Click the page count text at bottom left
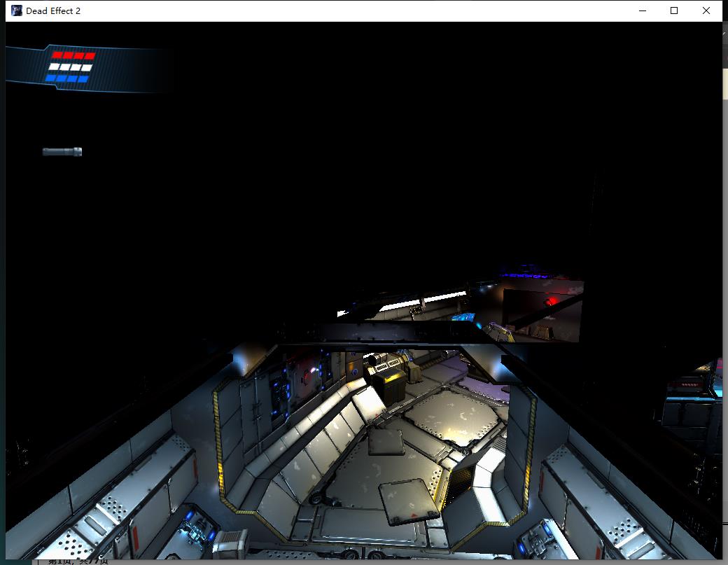The width and height of the screenshot is (728, 565). (x=77, y=561)
